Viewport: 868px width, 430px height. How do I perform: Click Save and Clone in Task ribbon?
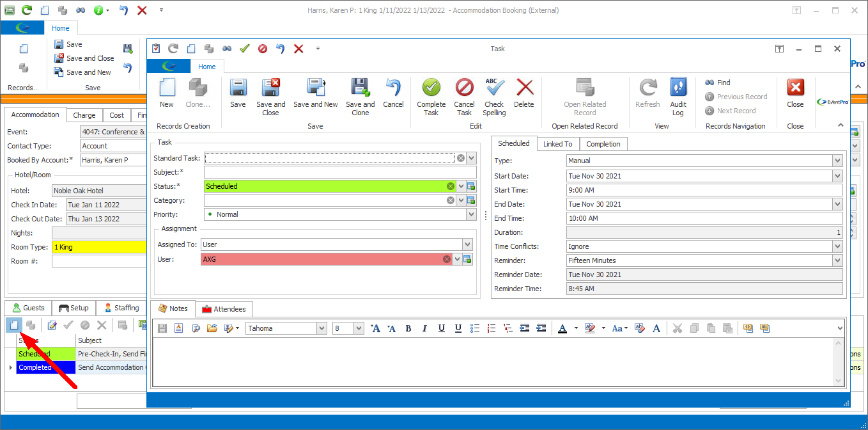click(x=360, y=97)
